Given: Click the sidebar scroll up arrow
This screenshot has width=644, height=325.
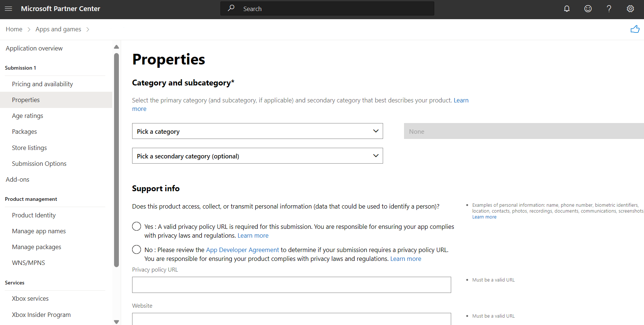Looking at the screenshot, I should [116, 47].
